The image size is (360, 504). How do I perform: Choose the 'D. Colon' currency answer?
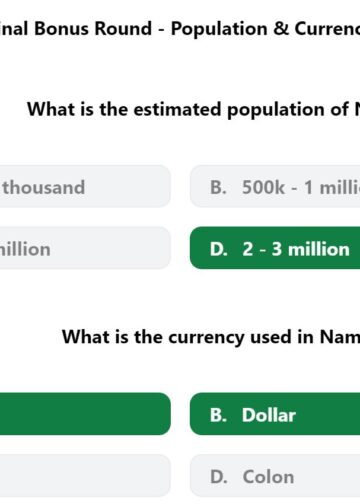[275, 476]
